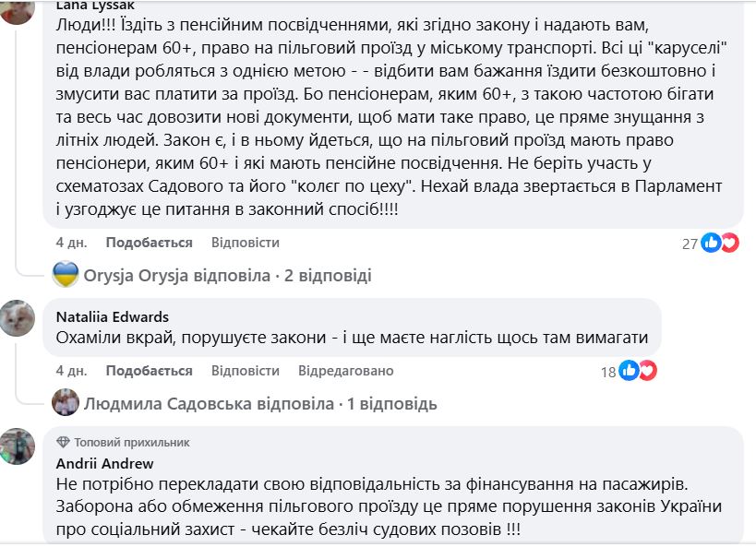The image size is (756, 547).
Task: Click Людмила Садовська's small avatar
Action: [65, 403]
